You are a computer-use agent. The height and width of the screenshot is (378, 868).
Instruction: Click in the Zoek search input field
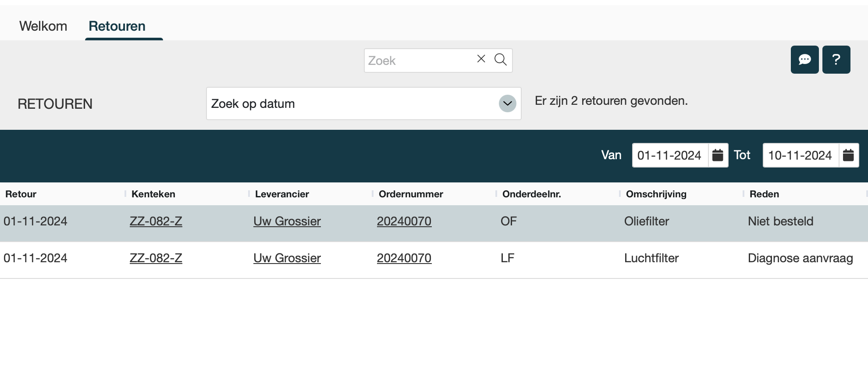point(419,61)
